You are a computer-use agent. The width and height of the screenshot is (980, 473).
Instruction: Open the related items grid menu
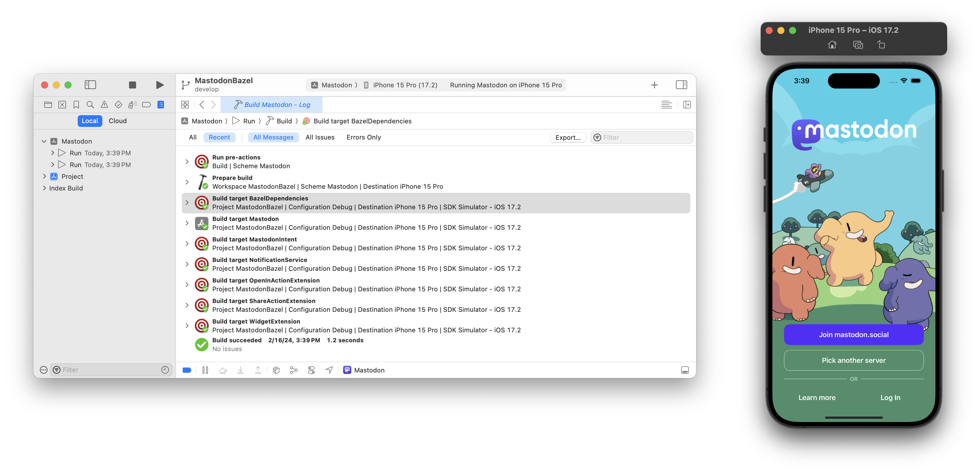tap(185, 105)
